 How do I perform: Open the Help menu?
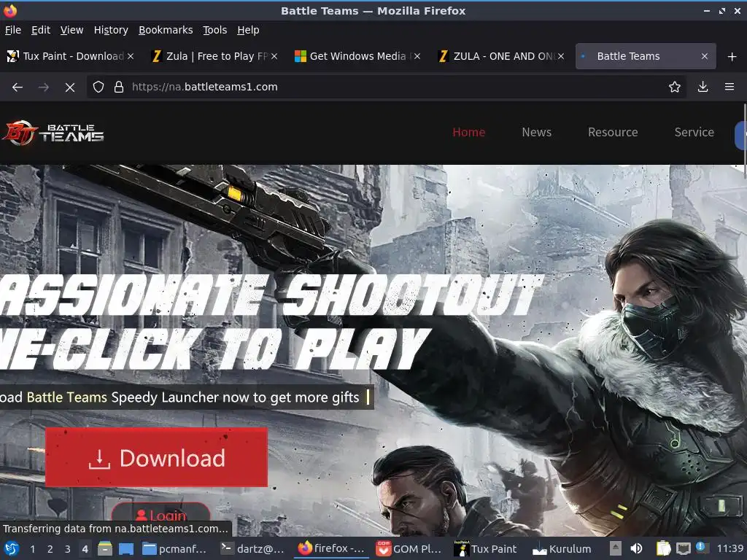point(248,30)
